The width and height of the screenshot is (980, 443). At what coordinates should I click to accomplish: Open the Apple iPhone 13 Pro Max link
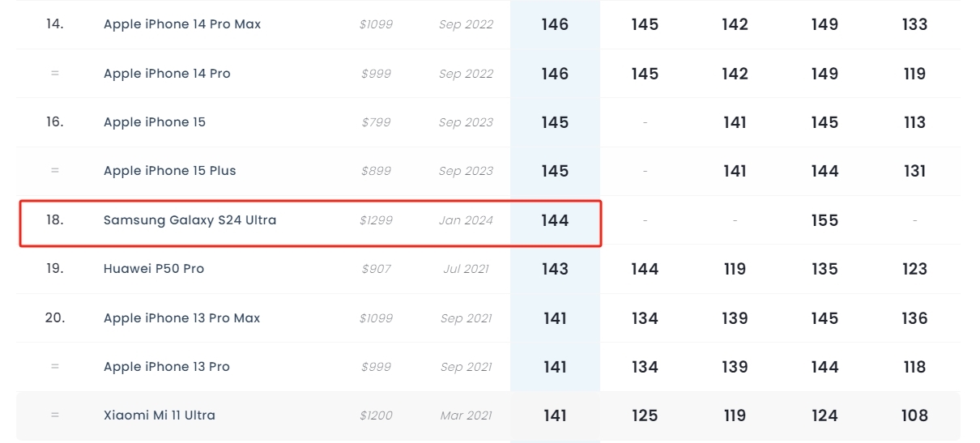tap(182, 318)
